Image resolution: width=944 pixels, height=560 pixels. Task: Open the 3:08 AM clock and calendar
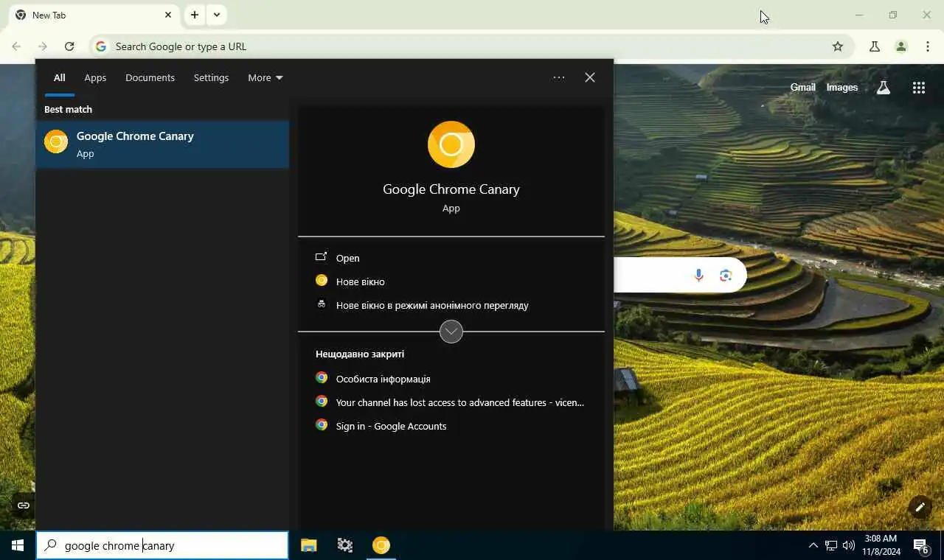881,545
